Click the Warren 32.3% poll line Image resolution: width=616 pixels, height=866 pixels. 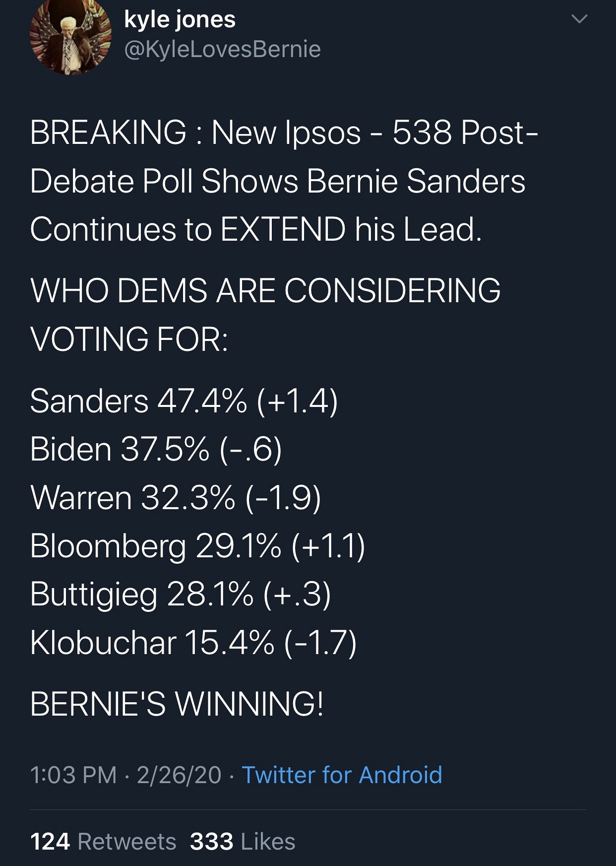[x=176, y=497]
